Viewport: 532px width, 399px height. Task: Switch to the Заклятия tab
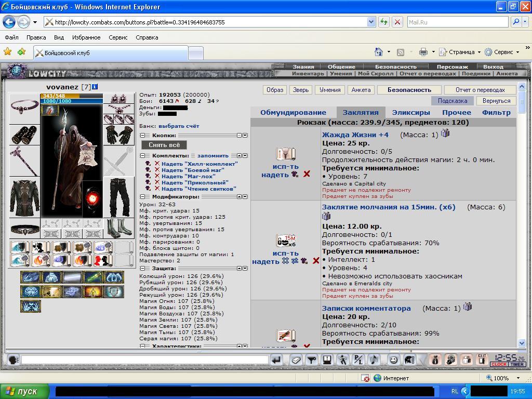click(x=361, y=112)
